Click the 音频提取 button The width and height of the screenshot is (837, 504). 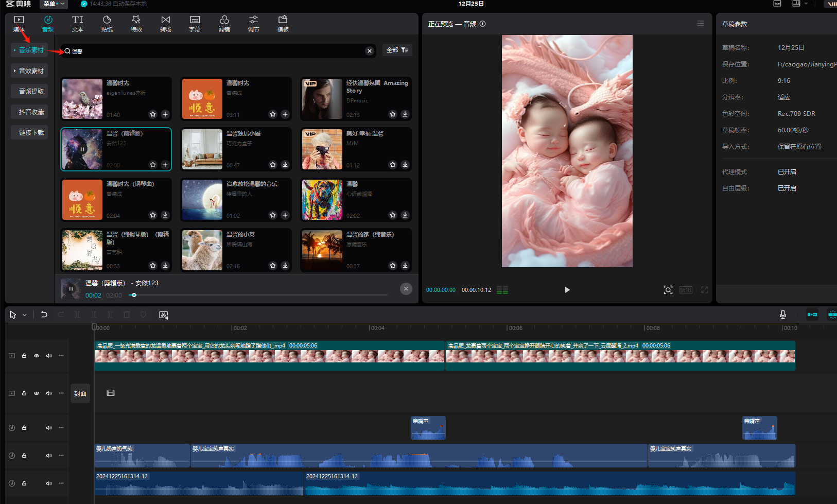coord(31,92)
